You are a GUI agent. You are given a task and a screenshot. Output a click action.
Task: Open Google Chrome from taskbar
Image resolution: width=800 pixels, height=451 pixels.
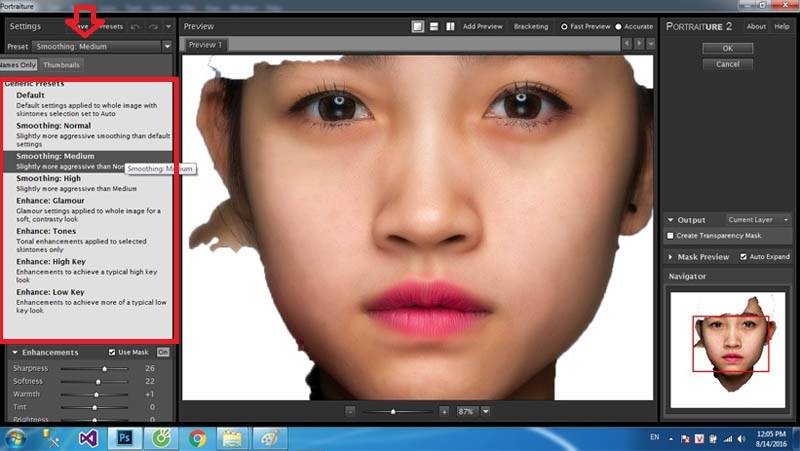(x=197, y=438)
